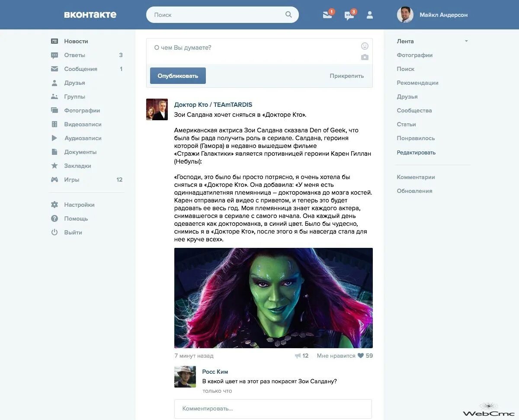519x420 pixels.
Task: Click the person silhouette icon in top bar
Action: tap(370, 15)
